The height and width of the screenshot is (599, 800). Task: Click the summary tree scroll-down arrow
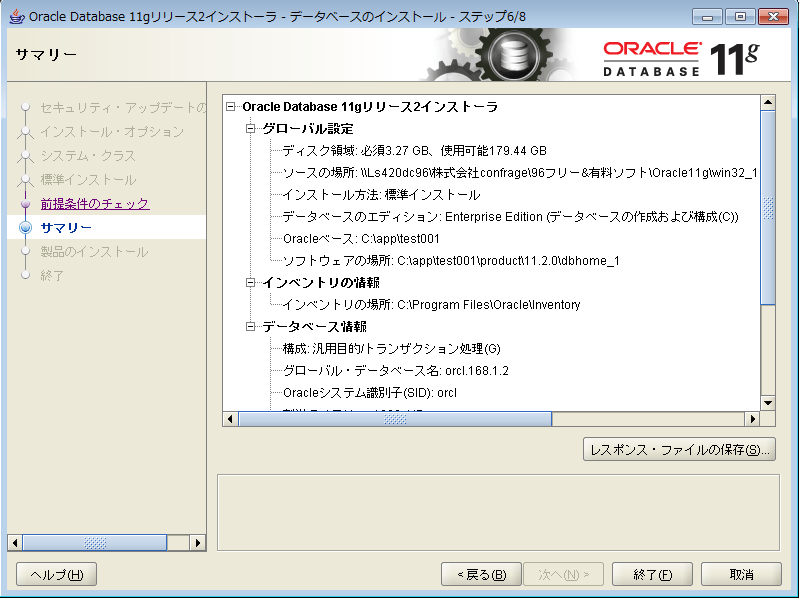click(x=768, y=403)
